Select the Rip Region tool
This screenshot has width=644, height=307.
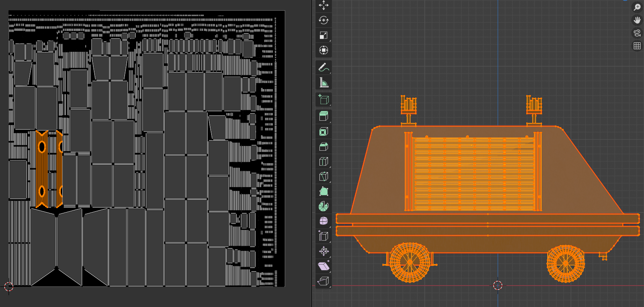coord(324,281)
